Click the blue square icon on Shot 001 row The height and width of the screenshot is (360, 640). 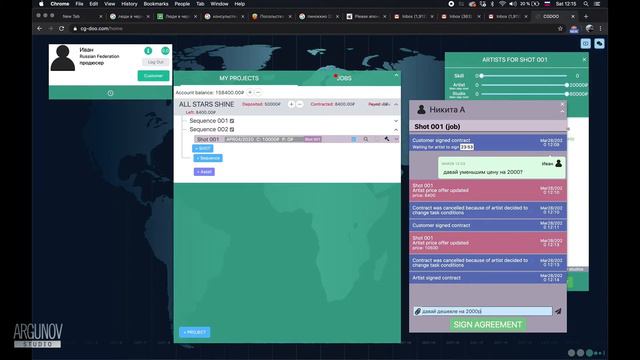coord(354,139)
